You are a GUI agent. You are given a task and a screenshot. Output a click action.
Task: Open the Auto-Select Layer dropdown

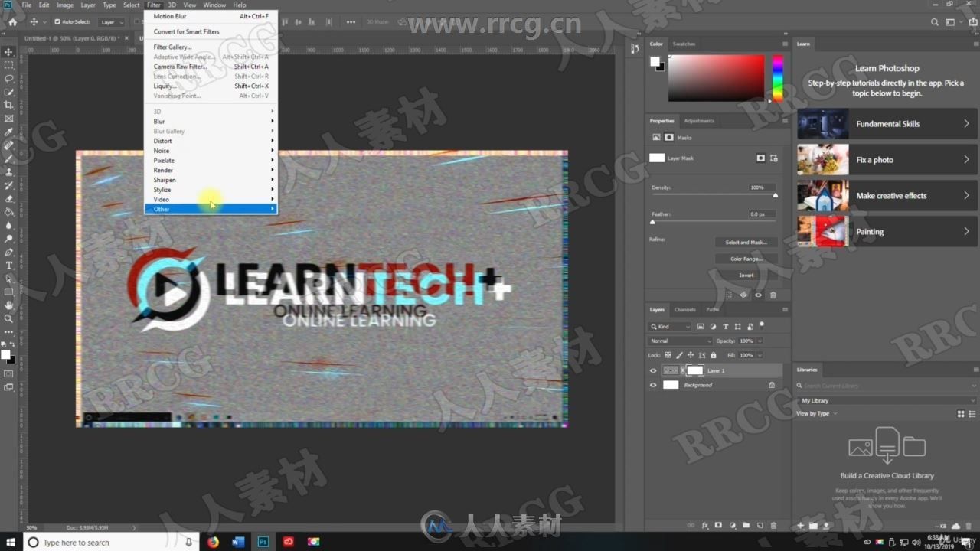click(112, 22)
